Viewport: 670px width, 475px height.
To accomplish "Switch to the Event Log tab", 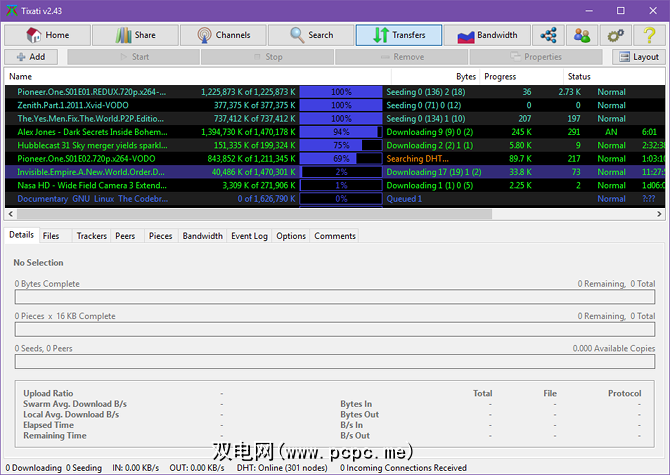I will pyautogui.click(x=249, y=236).
